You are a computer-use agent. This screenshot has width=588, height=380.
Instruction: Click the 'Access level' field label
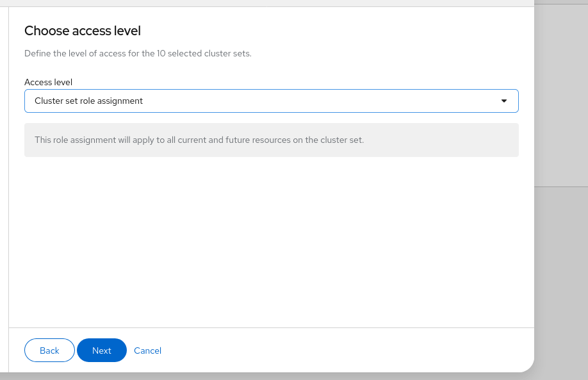coord(48,82)
